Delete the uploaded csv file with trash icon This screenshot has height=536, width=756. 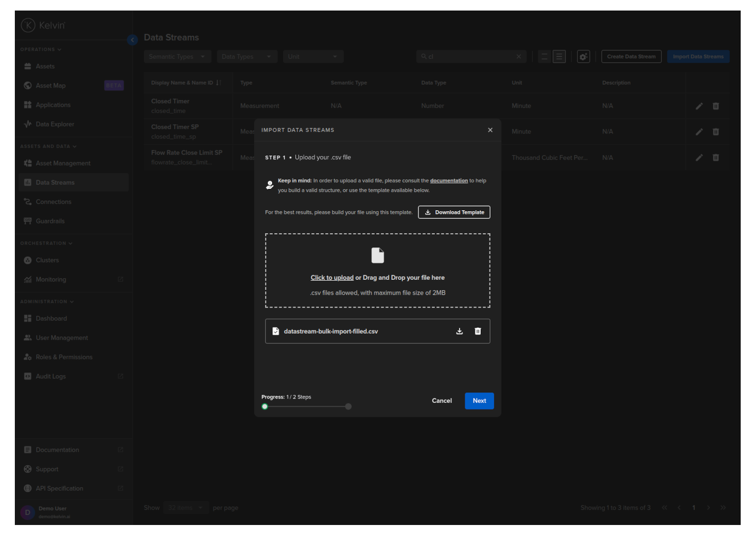coord(478,331)
